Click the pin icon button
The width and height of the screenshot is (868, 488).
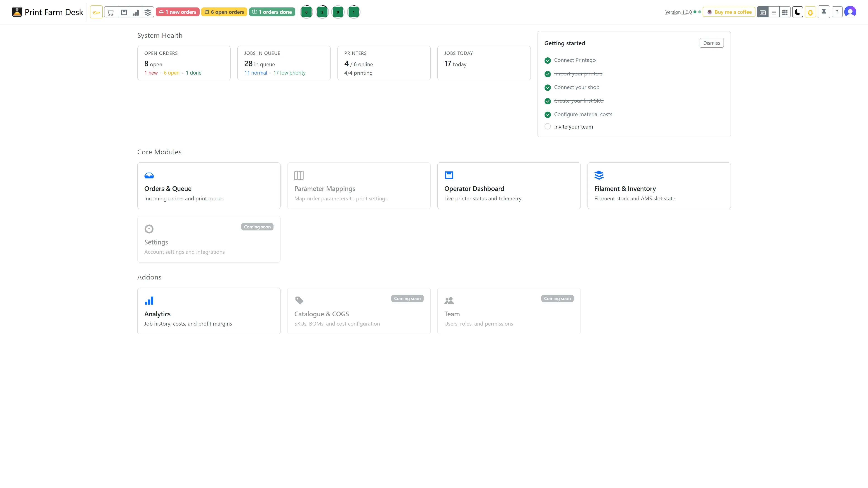point(824,12)
